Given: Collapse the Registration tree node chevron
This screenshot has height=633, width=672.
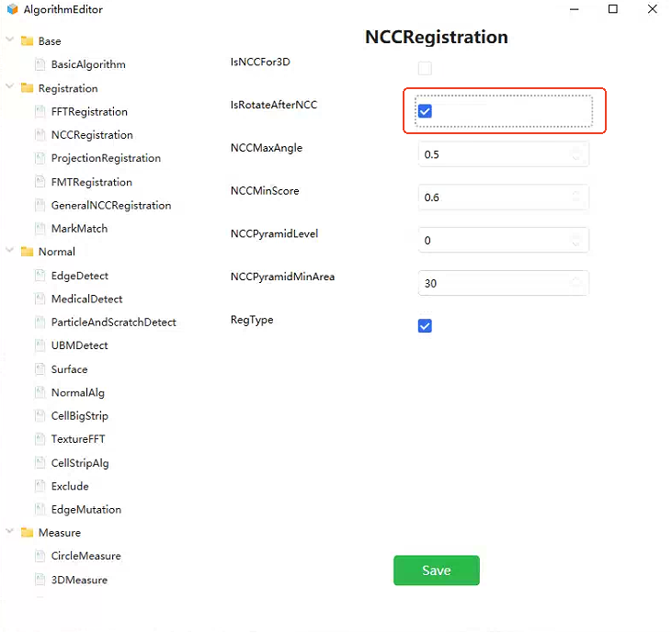Looking at the screenshot, I should [9, 86].
